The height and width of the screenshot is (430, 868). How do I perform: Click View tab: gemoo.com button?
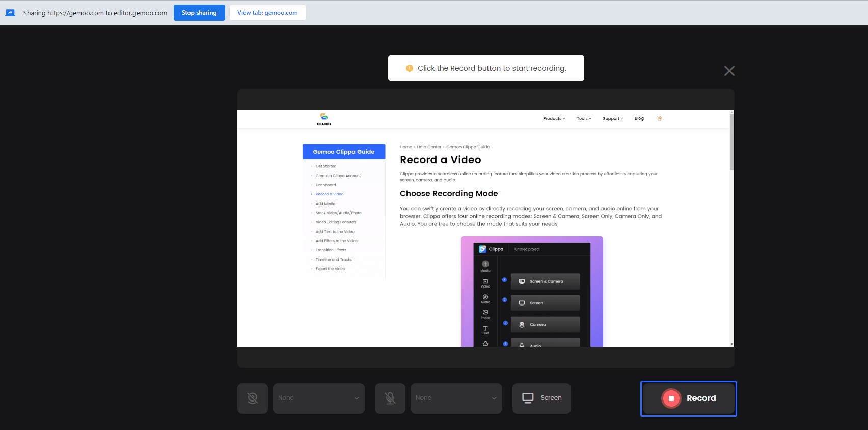coord(267,13)
